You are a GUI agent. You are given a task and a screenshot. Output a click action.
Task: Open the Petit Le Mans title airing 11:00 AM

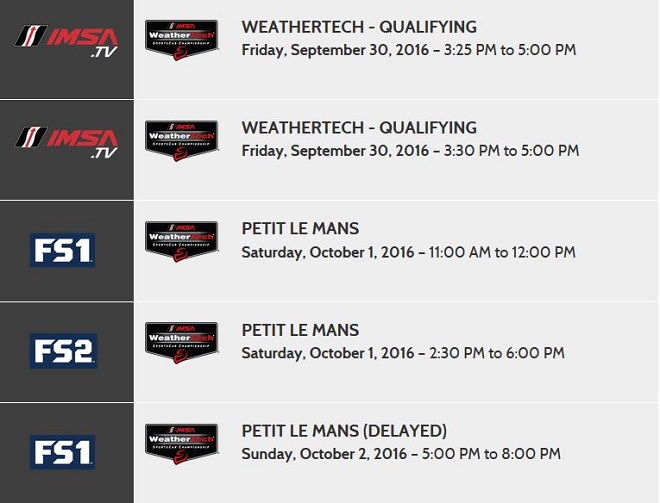pyautogui.click(x=300, y=229)
